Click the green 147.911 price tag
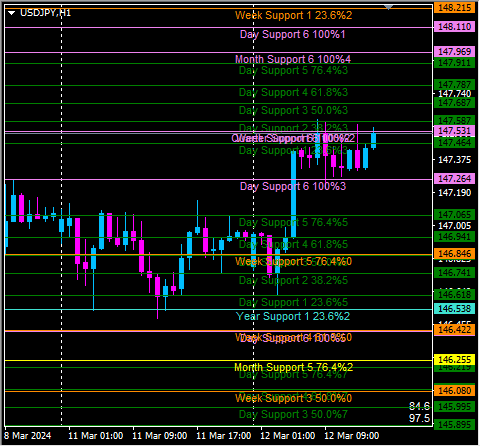 455,63
